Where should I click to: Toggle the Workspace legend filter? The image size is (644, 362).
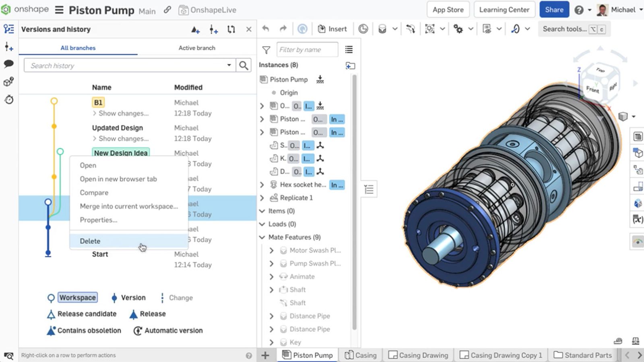77,298
